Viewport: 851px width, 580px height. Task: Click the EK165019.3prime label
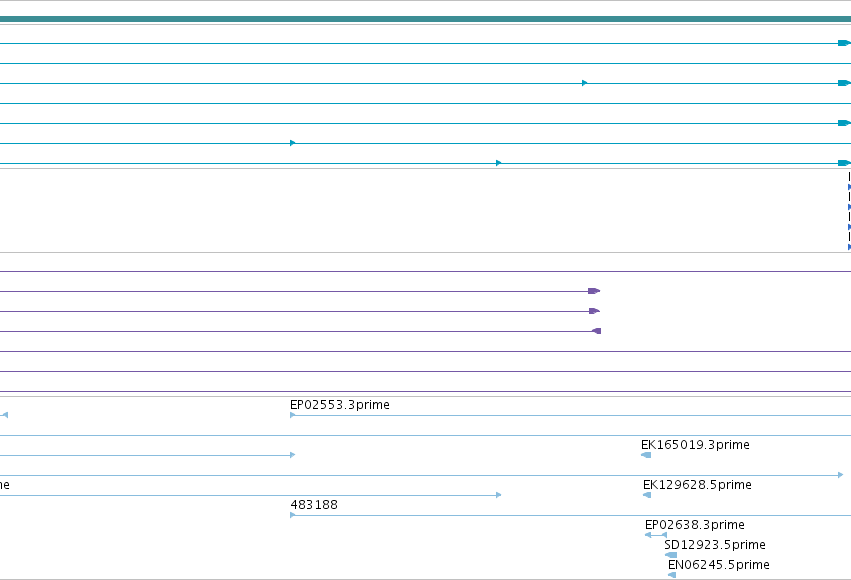point(695,445)
